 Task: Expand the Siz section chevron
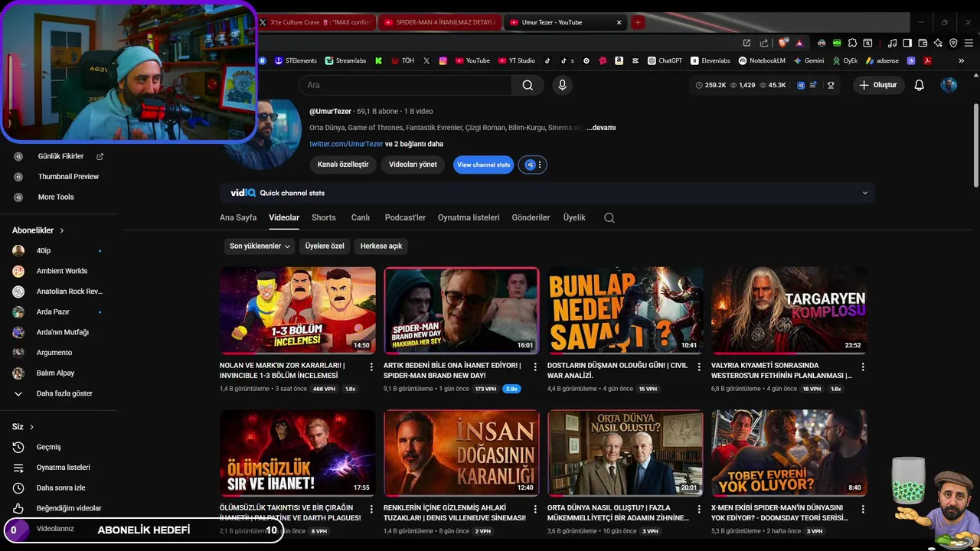[31, 427]
